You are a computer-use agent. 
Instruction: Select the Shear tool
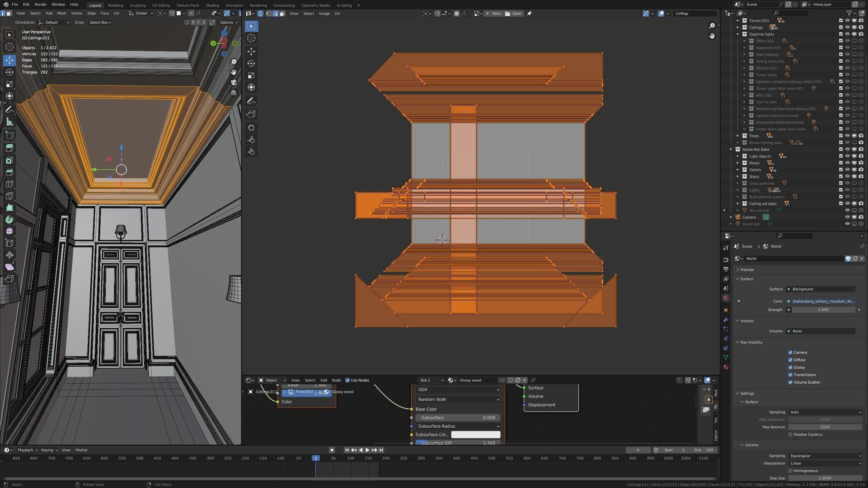(x=9, y=267)
